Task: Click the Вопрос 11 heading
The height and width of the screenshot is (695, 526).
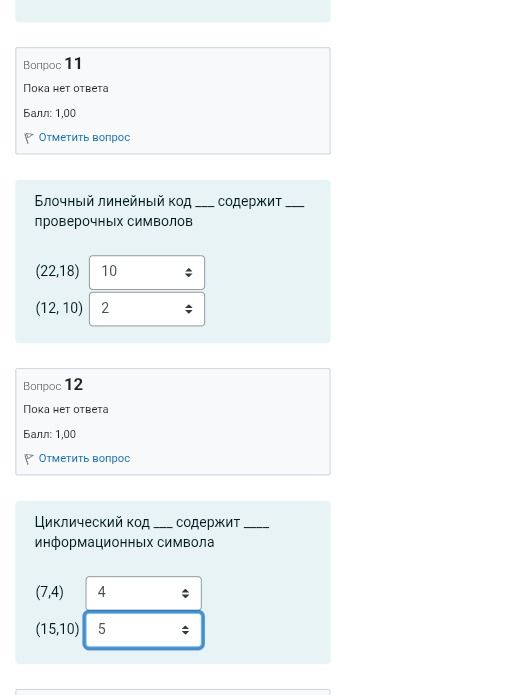Action: coord(53,64)
